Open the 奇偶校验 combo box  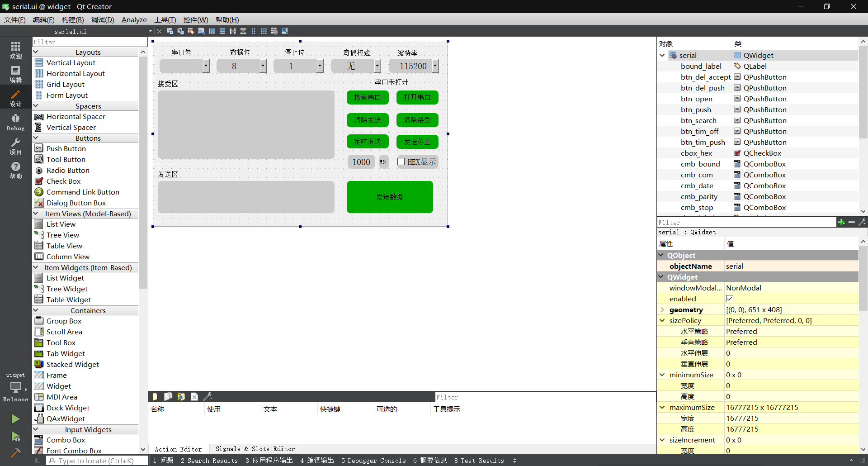coord(356,66)
